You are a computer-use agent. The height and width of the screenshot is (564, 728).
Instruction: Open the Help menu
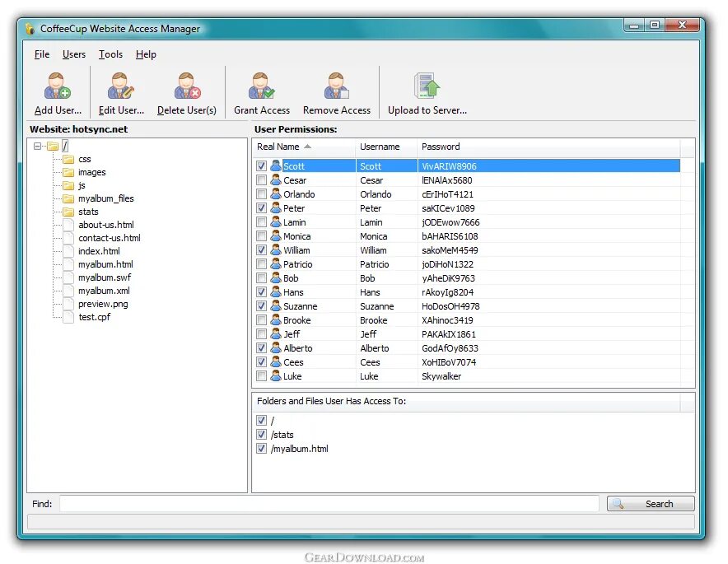[x=146, y=54]
